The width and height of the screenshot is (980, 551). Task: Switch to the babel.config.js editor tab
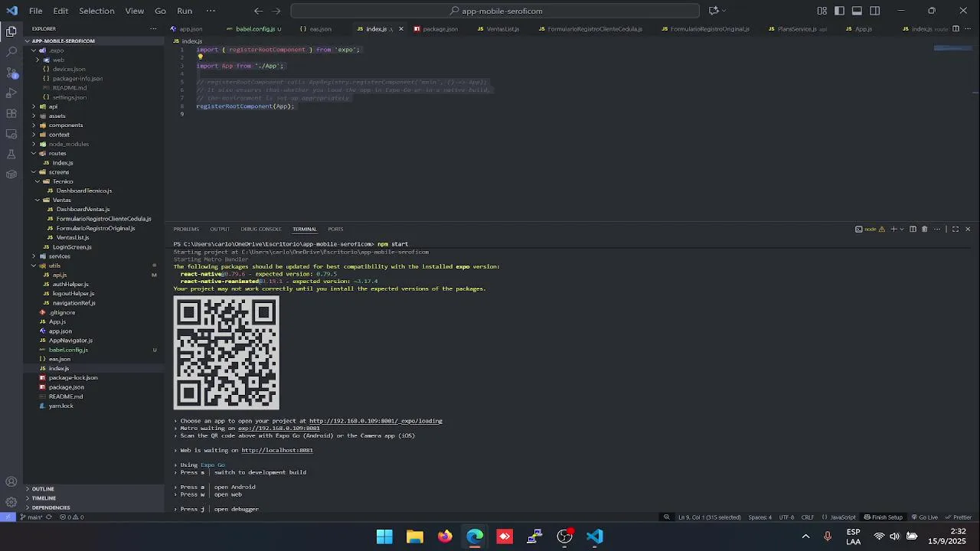click(x=255, y=29)
